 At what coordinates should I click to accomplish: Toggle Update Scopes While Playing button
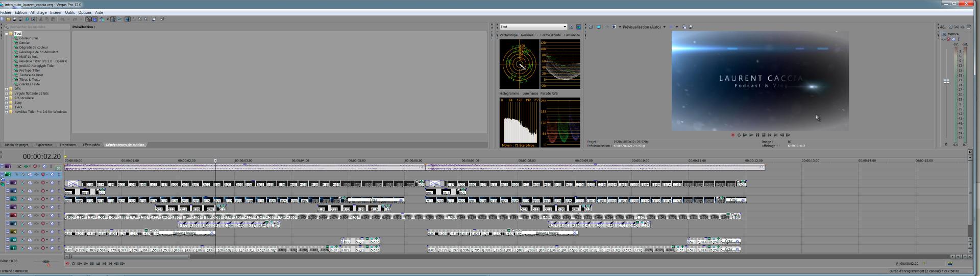578,27
